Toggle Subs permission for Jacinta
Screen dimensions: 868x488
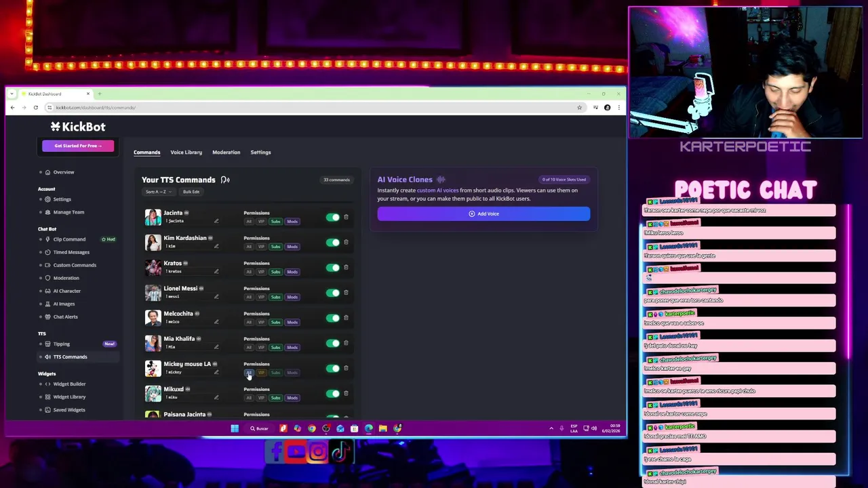(x=275, y=222)
